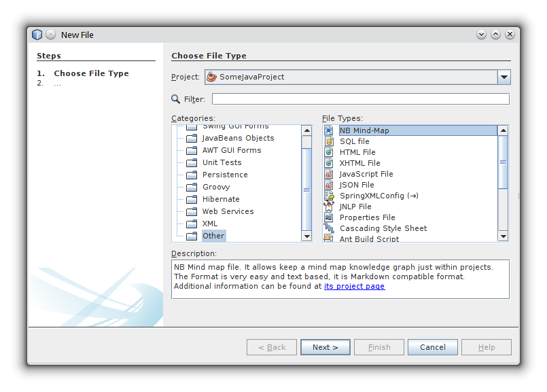Click the Categories scrollbar up arrow
This screenshot has width=547, height=392.
pos(306,131)
